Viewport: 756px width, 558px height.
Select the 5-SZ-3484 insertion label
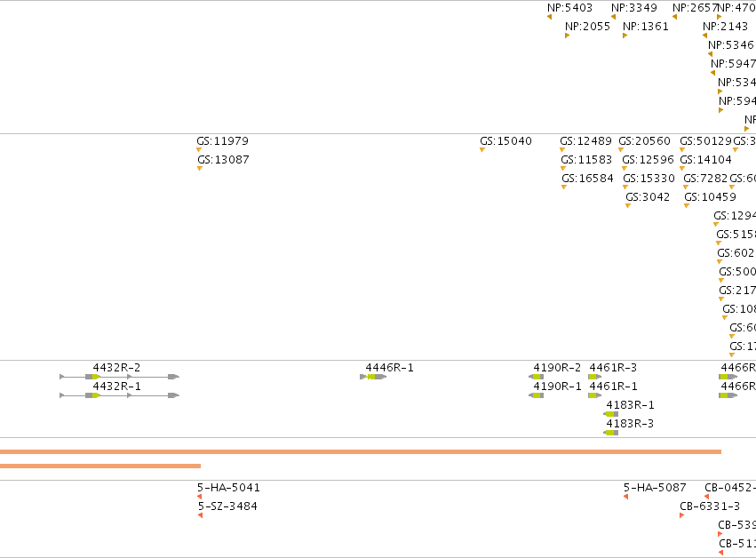click(227, 506)
